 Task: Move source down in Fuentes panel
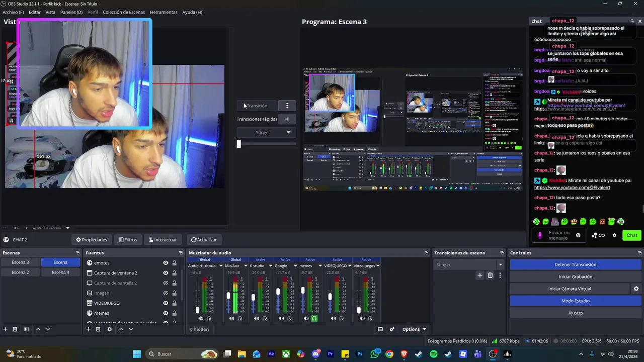[130, 329]
